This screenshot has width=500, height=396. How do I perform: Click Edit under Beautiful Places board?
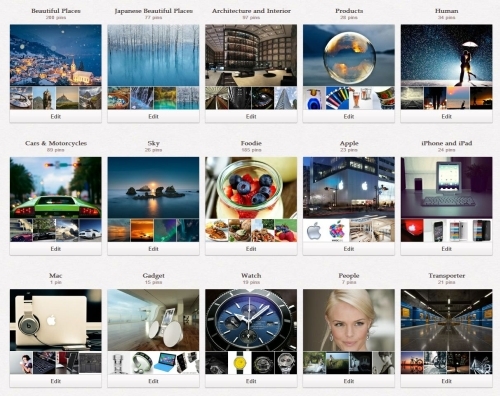pyautogui.click(x=56, y=116)
